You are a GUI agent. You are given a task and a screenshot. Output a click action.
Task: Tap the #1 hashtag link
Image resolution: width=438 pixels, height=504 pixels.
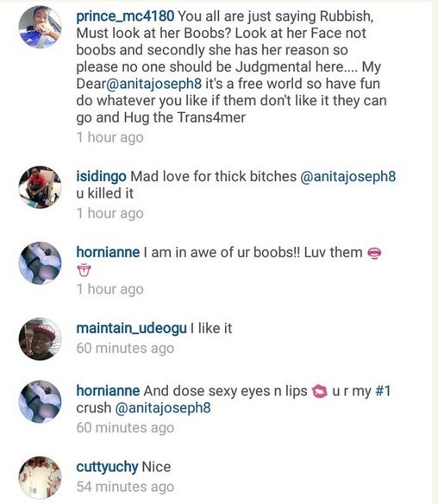(x=383, y=391)
